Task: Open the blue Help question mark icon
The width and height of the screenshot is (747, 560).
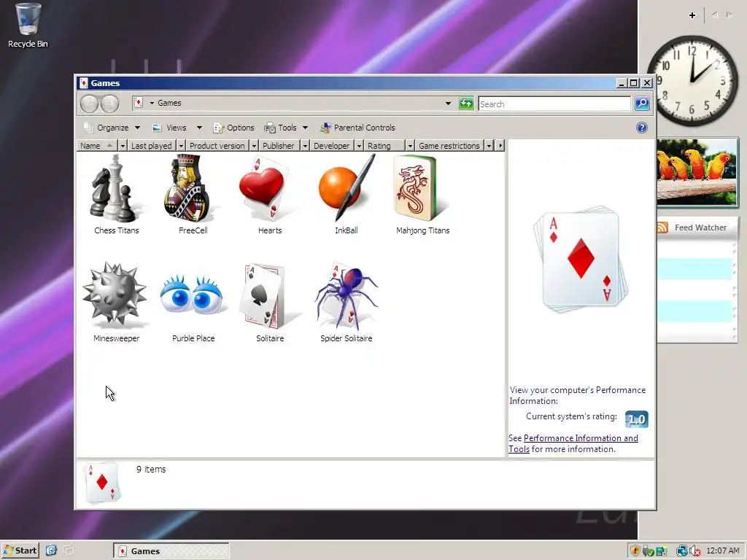Action: [642, 128]
